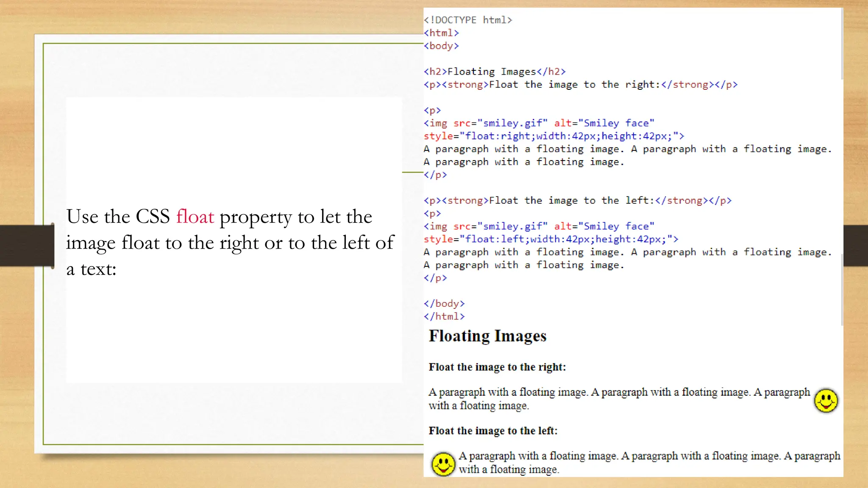The image size is (868, 488).
Task: Click the '<p><strong>Float the image to the right:' code line
Action: coord(581,85)
